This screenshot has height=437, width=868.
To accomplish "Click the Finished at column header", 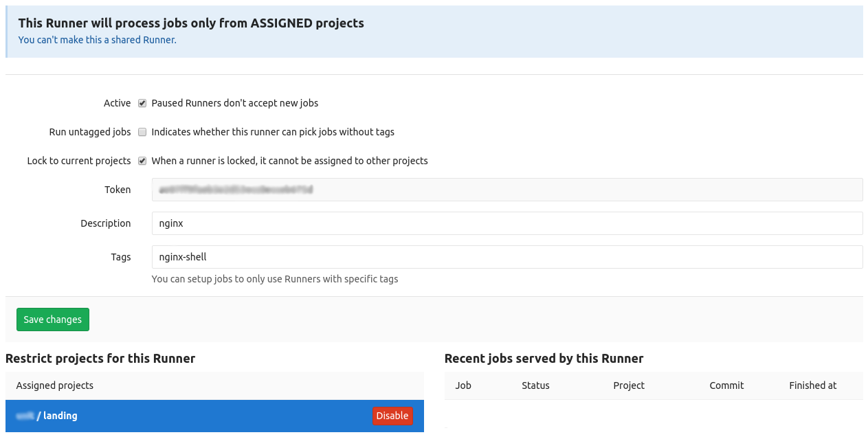I will [813, 385].
